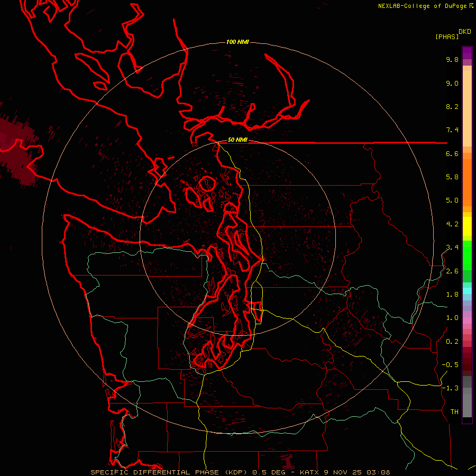Pick the purple top segment of color bar
This screenshot has height=476, width=476.
click(467, 53)
